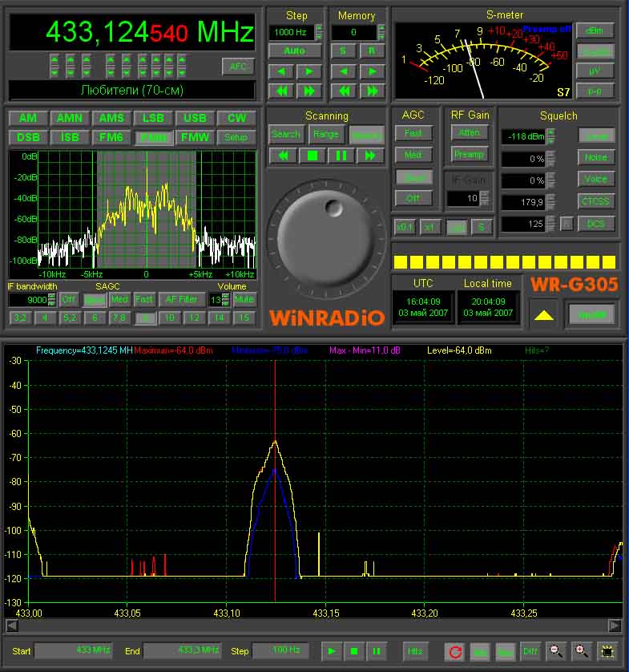The height and width of the screenshot is (672, 629).
Task: Click the Setup button beside FMW
Action: tap(236, 137)
